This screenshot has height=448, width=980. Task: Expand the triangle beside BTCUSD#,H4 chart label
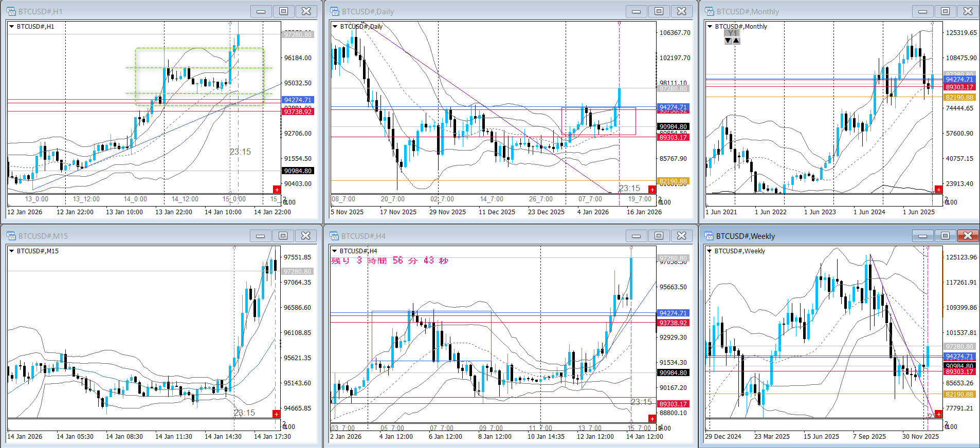(335, 251)
